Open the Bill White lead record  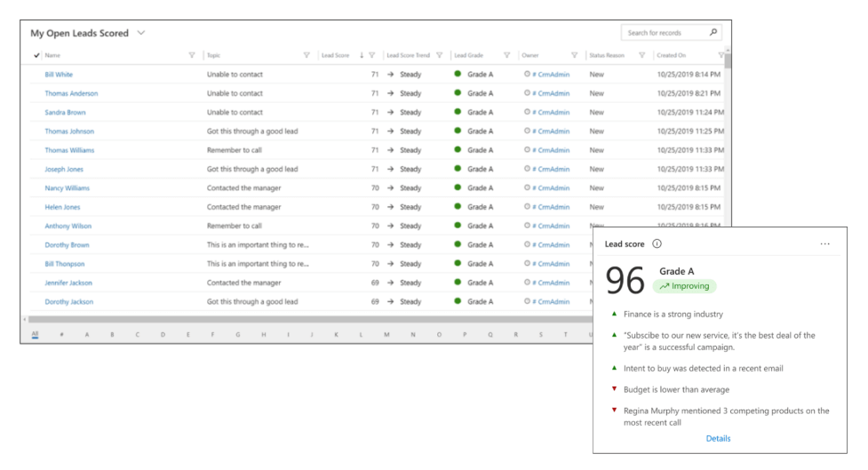(59, 75)
